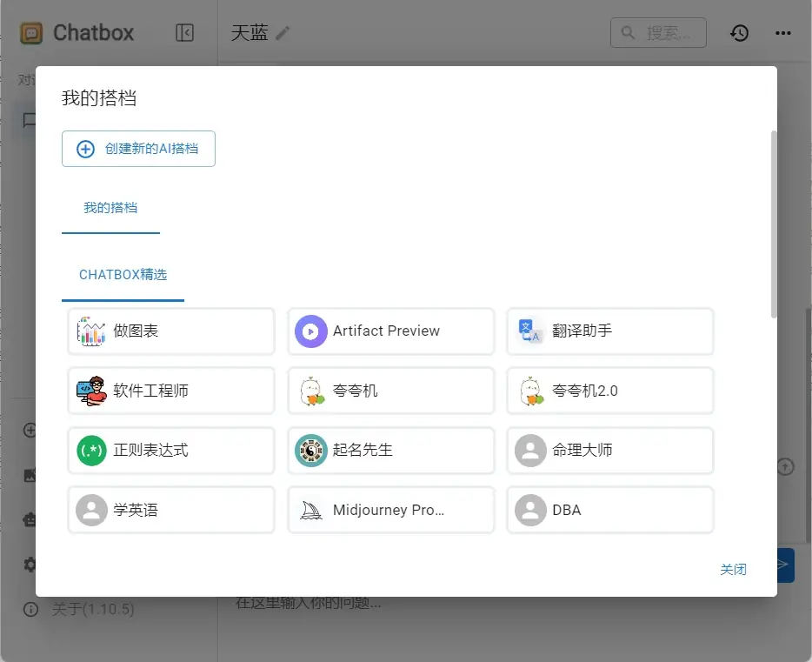The height and width of the screenshot is (662, 812).
Task: Open settings with the gear icon
Action: (30, 565)
